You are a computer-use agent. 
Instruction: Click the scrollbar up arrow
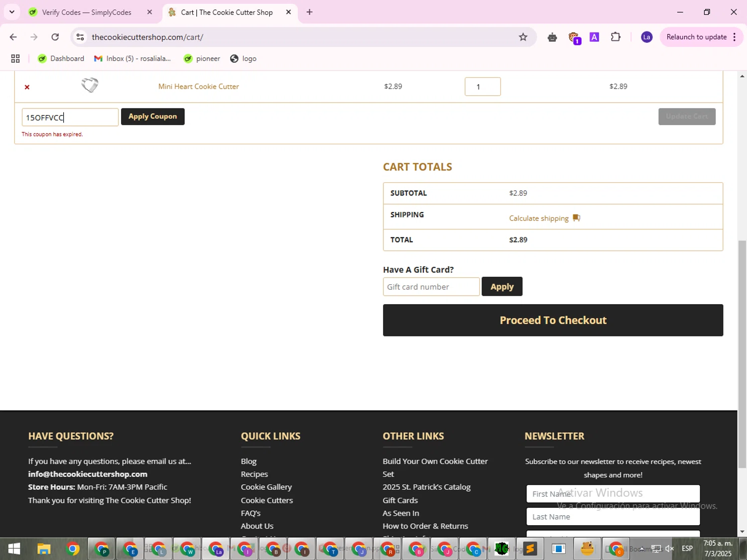(x=742, y=76)
